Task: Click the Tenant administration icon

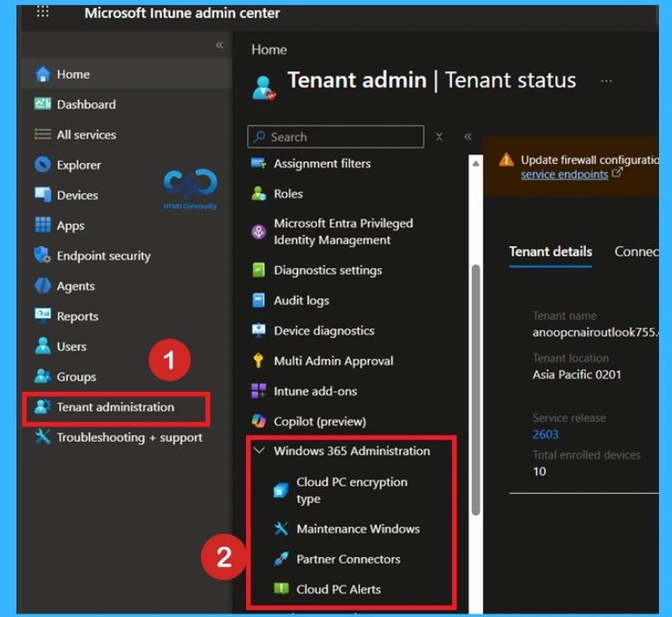Action: click(42, 406)
